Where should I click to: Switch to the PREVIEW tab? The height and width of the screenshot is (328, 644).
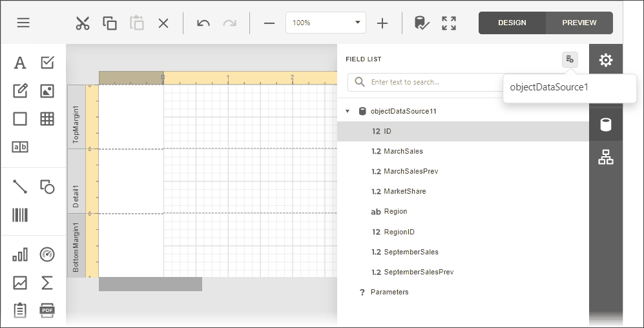pos(579,23)
